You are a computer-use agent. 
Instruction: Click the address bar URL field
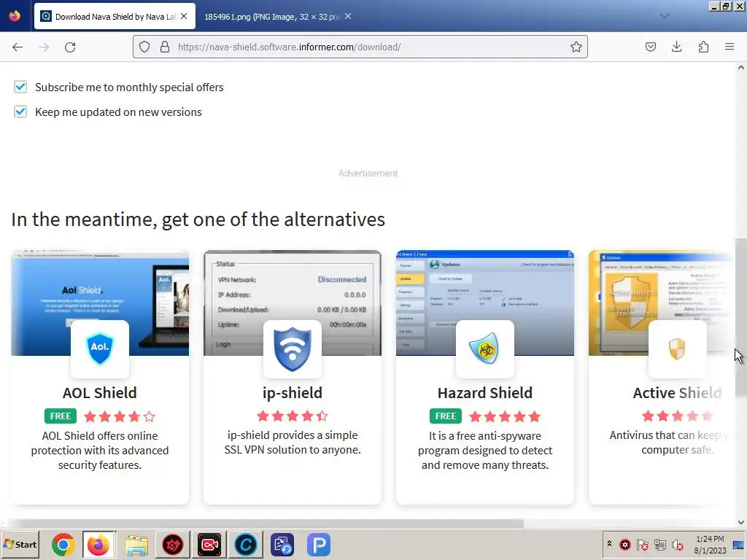click(x=360, y=47)
